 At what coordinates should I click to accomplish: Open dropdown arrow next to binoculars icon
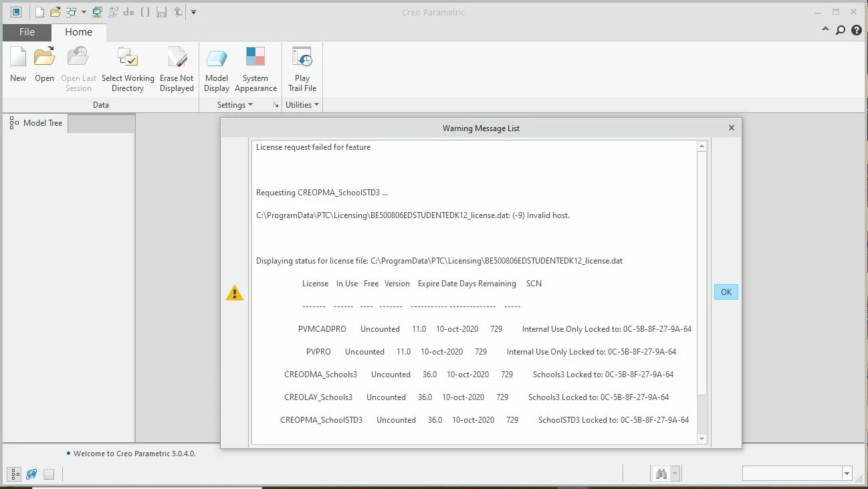coord(675,474)
